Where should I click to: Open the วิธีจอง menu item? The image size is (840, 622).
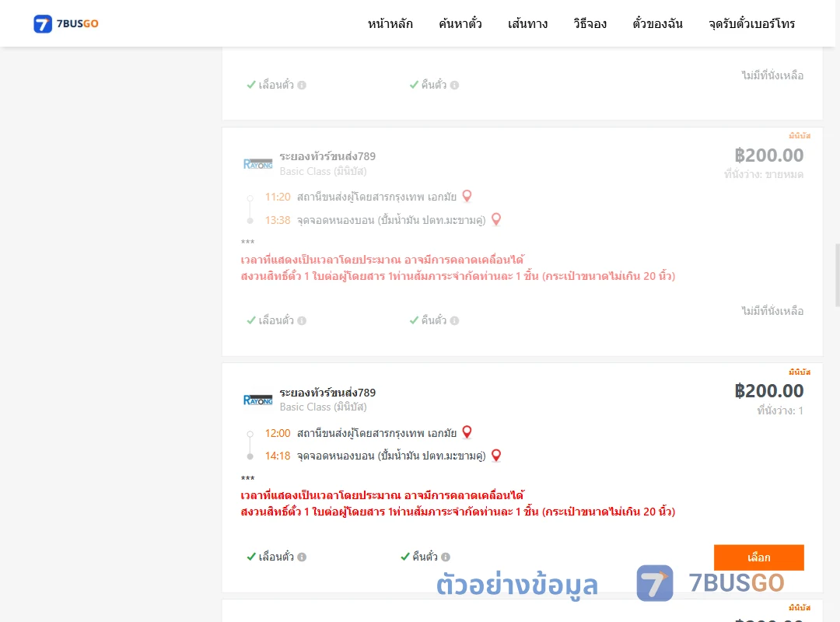coord(590,23)
